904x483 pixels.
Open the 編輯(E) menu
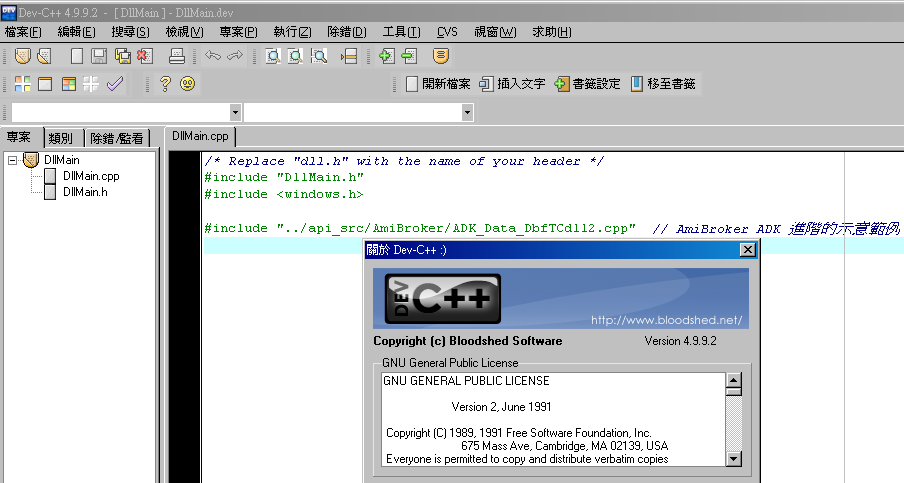(x=77, y=32)
